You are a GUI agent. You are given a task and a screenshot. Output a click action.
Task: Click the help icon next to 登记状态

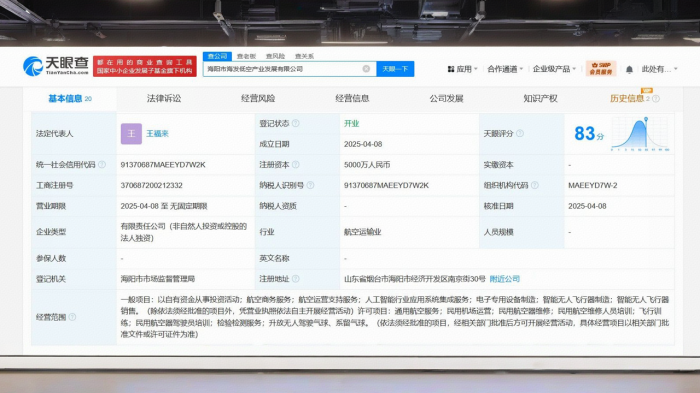tap(296, 123)
